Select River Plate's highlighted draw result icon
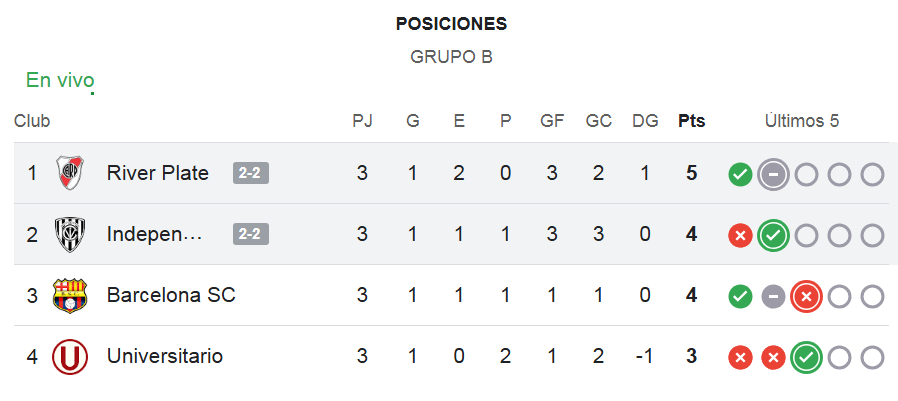This screenshot has height=401, width=898. coord(773,174)
